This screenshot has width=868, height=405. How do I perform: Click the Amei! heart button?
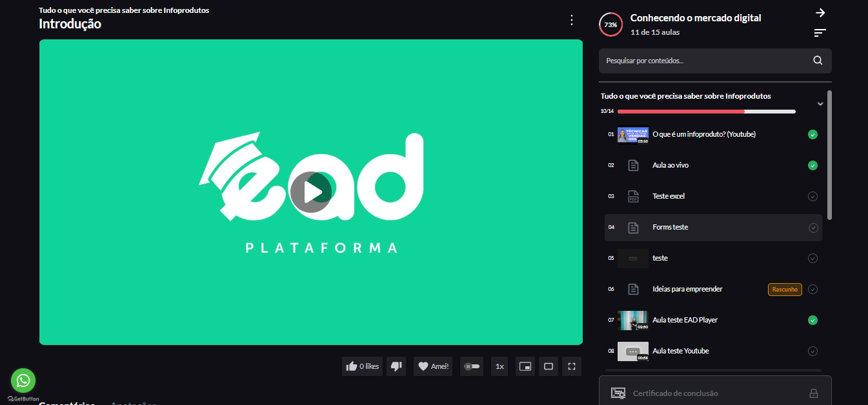[x=433, y=366]
